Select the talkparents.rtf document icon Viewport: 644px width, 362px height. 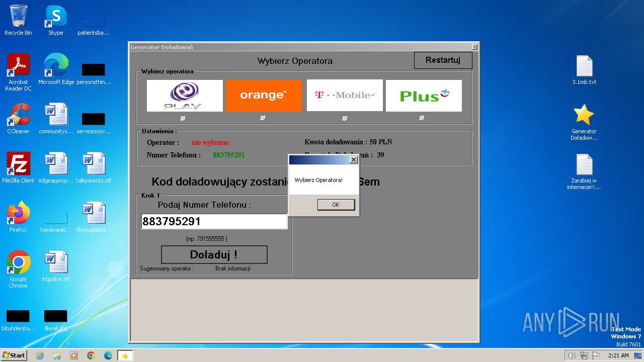click(94, 168)
